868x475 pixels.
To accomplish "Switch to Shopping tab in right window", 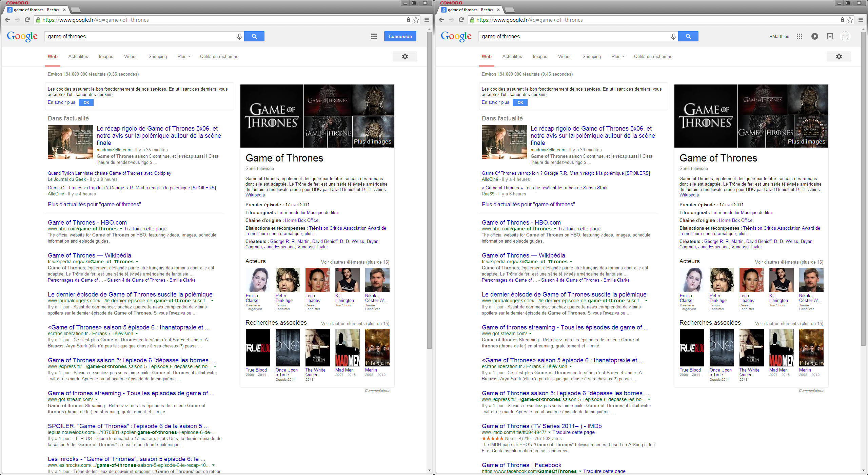I will coord(591,56).
